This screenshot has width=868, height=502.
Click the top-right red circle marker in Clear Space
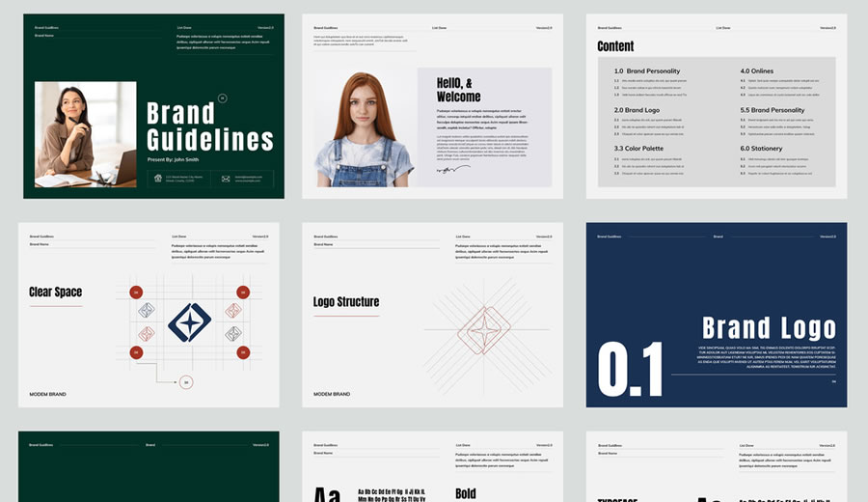[x=243, y=292]
